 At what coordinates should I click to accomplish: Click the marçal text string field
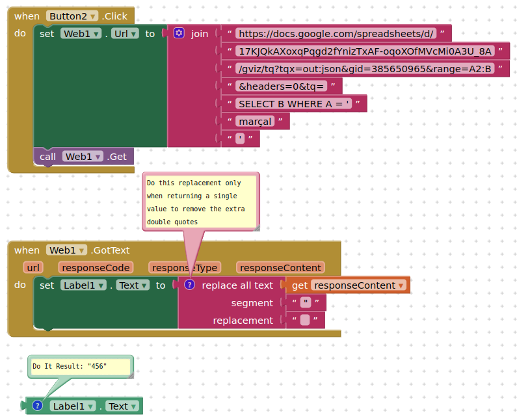pos(255,122)
